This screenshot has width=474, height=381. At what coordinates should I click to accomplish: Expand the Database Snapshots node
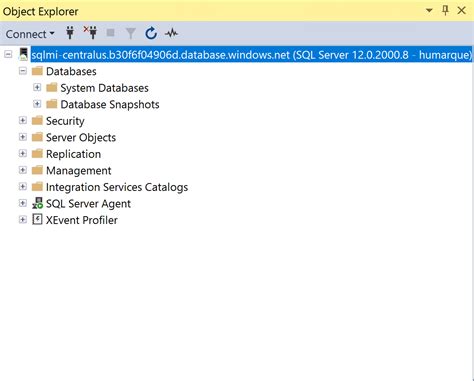point(37,104)
